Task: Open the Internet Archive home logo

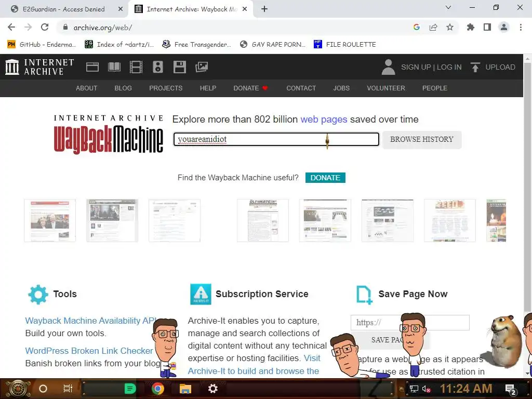Action: [39, 67]
